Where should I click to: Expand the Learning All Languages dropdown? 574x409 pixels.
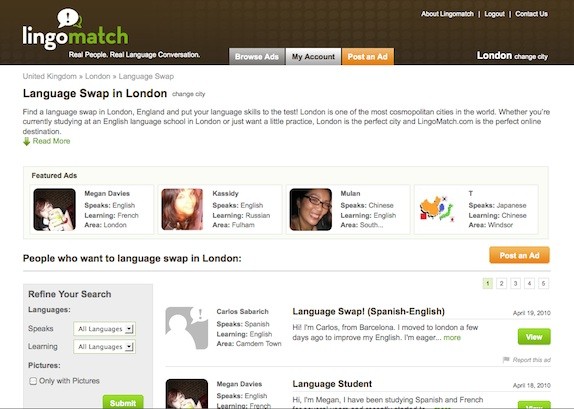click(104, 346)
